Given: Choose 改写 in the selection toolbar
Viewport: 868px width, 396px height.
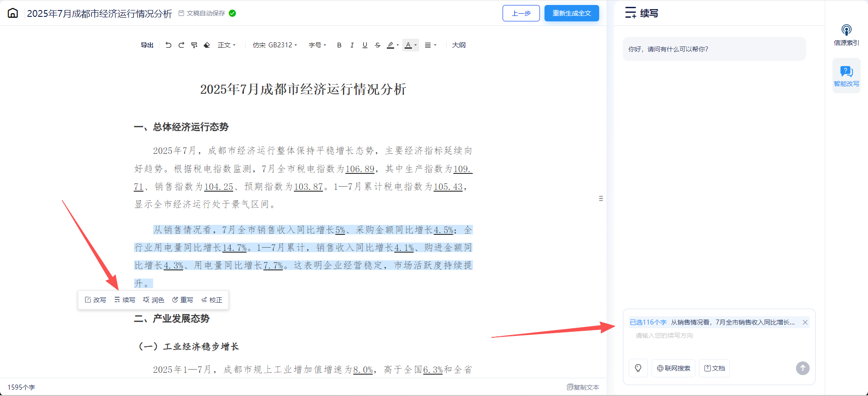Looking at the screenshot, I should [x=96, y=300].
